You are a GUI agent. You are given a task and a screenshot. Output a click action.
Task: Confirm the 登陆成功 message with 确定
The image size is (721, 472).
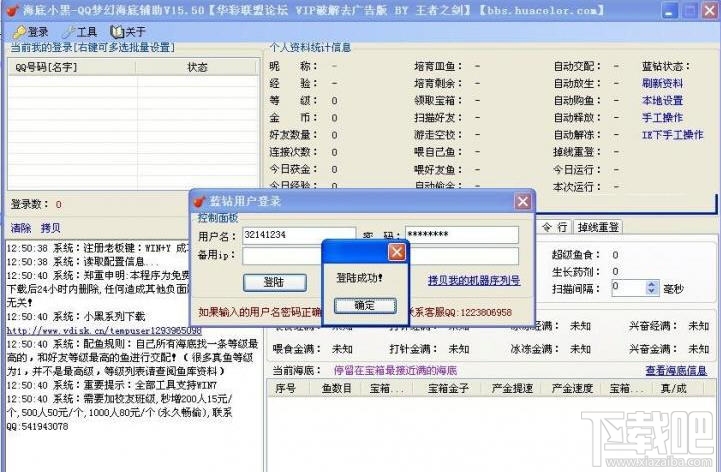click(365, 305)
